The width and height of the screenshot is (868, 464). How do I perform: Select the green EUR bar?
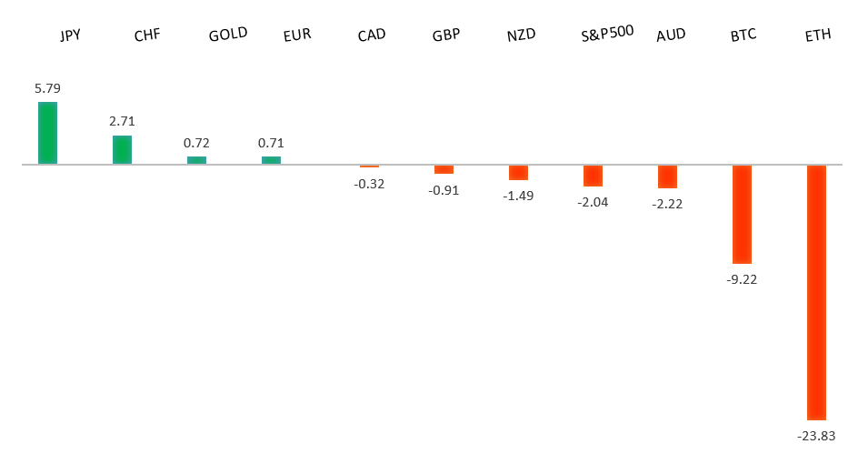271,160
